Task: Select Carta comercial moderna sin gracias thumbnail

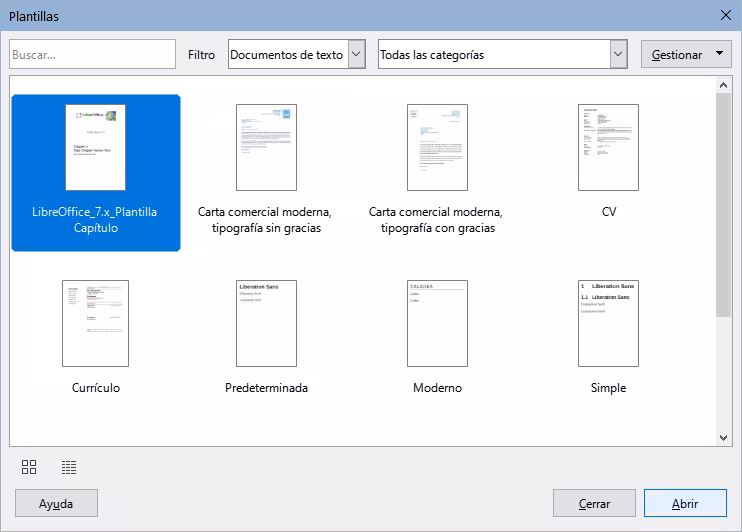Action: pyautogui.click(x=266, y=148)
